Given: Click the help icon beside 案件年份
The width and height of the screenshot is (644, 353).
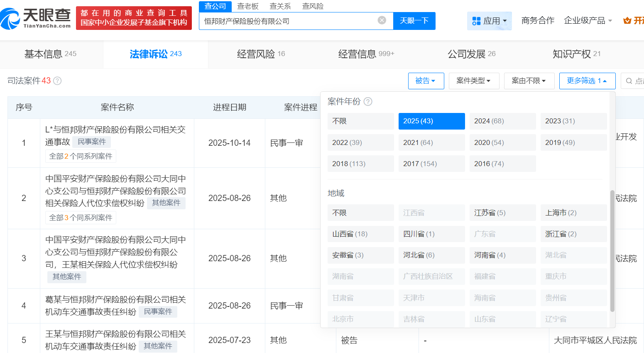Looking at the screenshot, I should [368, 102].
